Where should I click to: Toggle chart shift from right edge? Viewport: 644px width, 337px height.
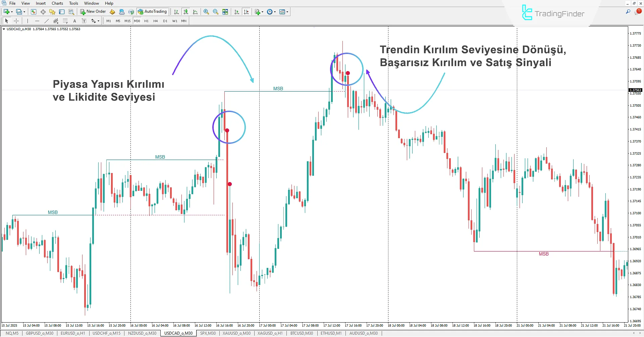[x=247, y=11]
